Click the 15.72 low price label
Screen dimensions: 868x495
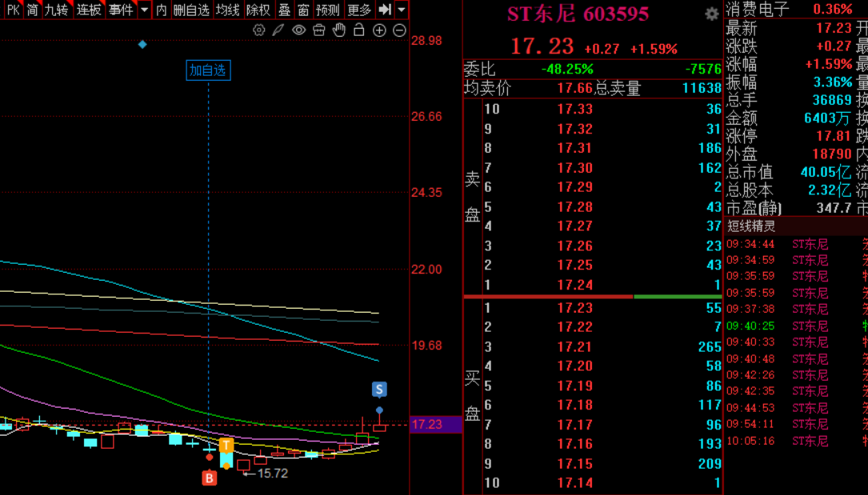click(x=272, y=473)
